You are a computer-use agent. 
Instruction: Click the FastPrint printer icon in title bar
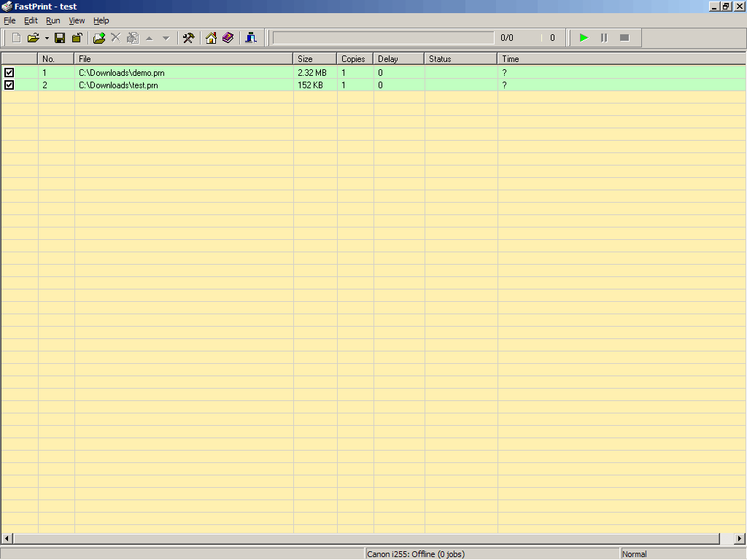pyautogui.click(x=7, y=7)
